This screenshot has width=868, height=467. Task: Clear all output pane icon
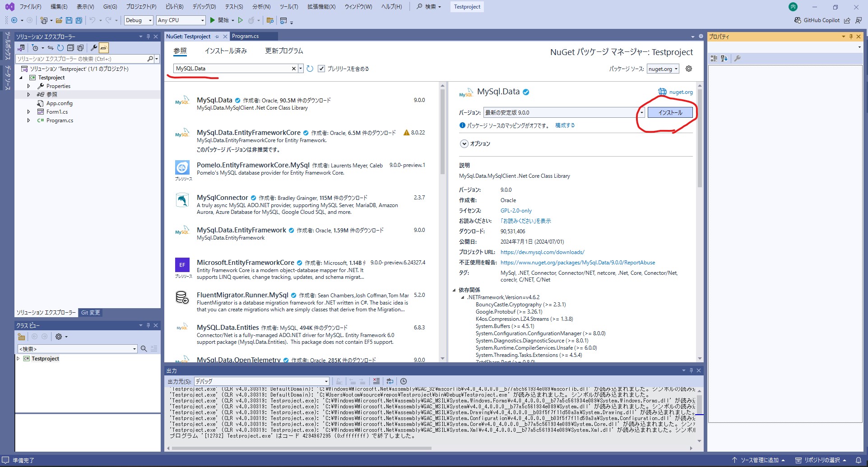click(x=376, y=381)
